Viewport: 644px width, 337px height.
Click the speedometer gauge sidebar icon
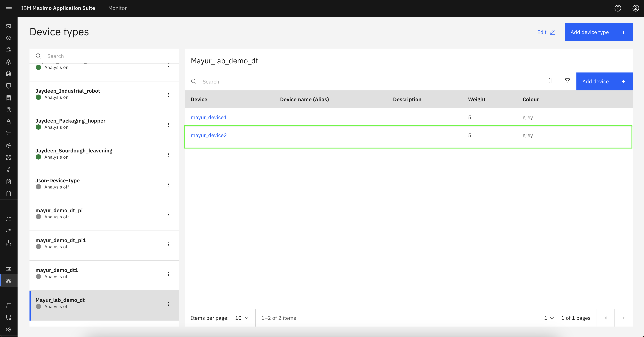[9, 231]
